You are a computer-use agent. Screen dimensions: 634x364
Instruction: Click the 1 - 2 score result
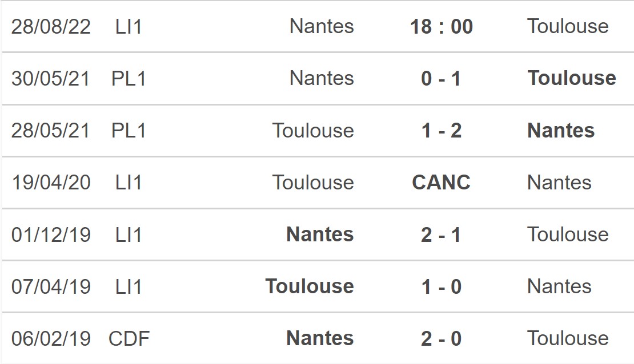click(x=441, y=131)
